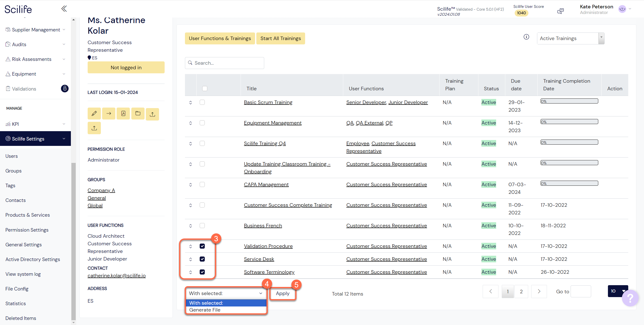The image size is (644, 325).
Task: Click the Start All Trainings button
Action: pyautogui.click(x=280, y=38)
